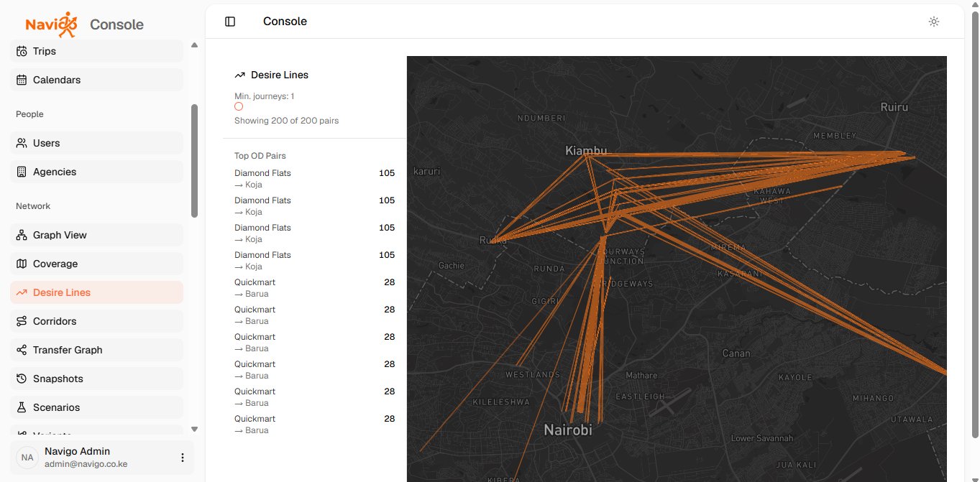Click the Trips clock-calendar icon
This screenshot has width=980, height=482.
point(22,51)
